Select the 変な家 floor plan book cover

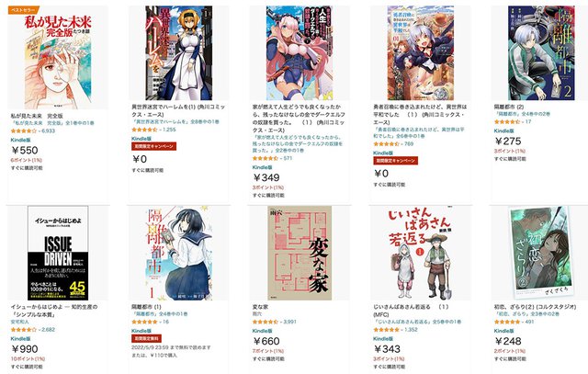click(300, 253)
